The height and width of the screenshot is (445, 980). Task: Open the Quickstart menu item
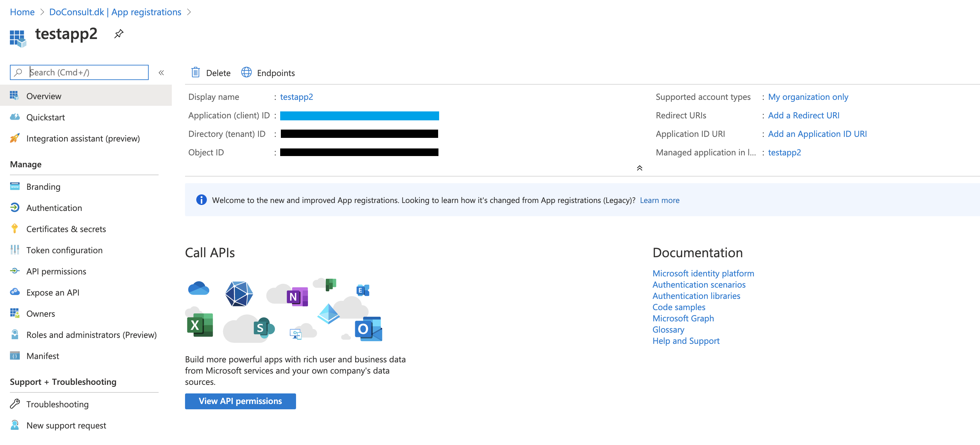(x=86, y=117)
